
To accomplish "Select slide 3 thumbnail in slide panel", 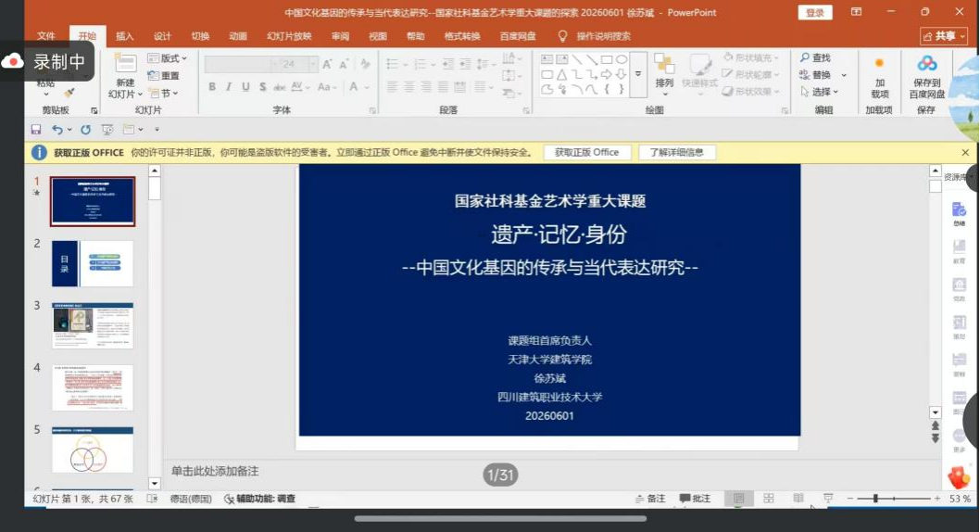I will 93,325.
